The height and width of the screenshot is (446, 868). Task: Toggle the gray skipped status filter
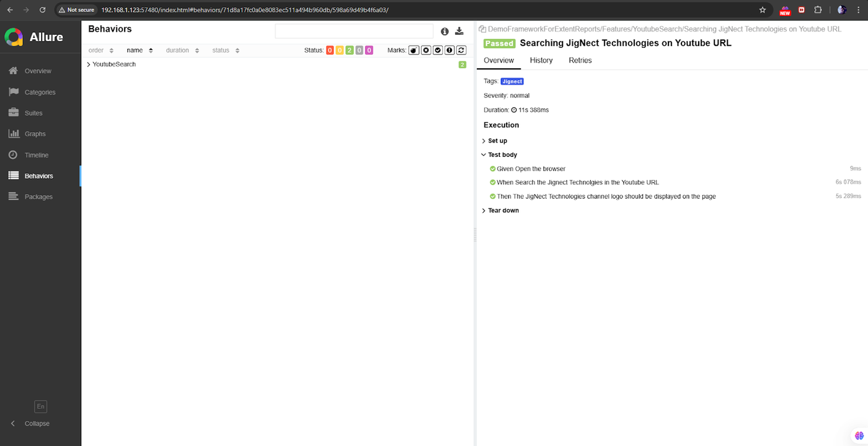point(359,50)
